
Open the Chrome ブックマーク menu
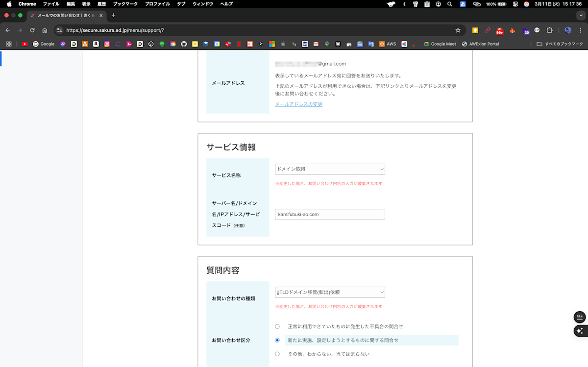(124, 4)
